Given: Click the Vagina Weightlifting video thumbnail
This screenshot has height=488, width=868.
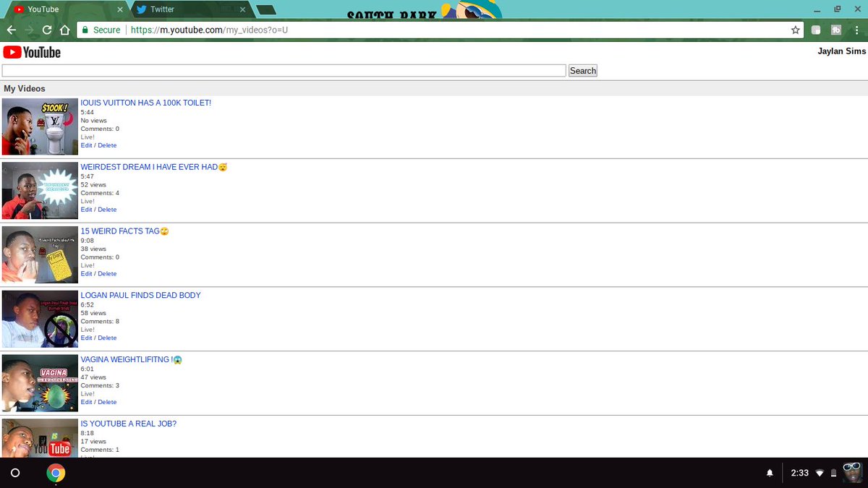Looking at the screenshot, I should pos(40,383).
